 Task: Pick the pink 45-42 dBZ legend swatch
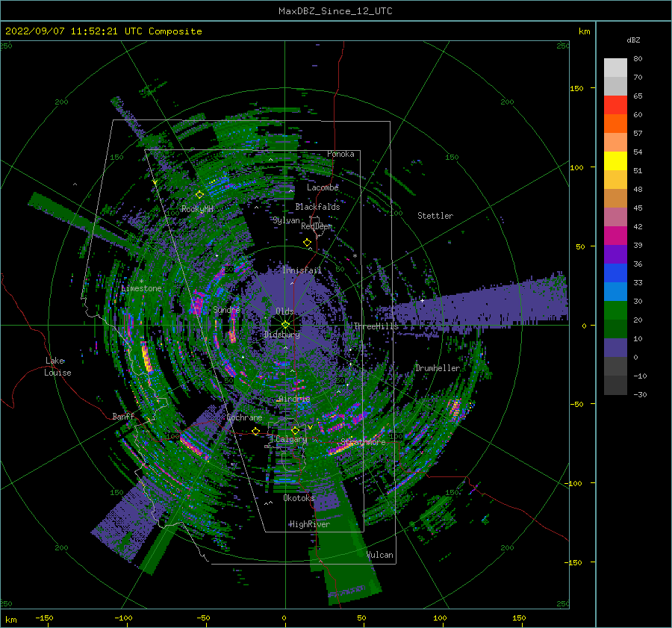click(615, 217)
